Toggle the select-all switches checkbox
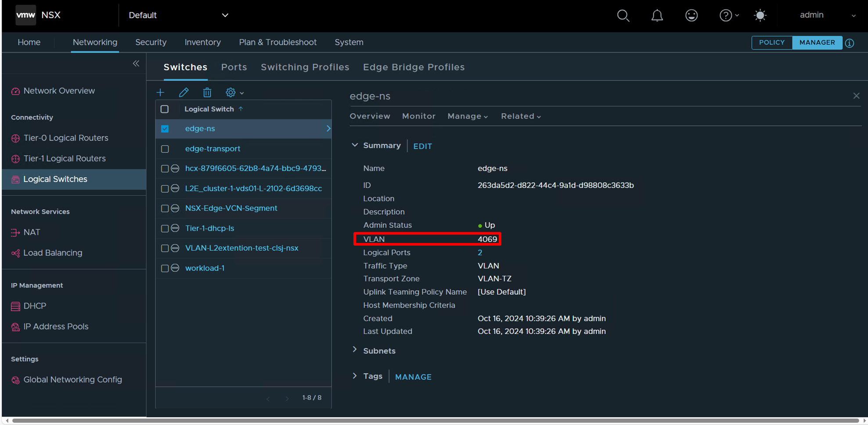This screenshot has height=425, width=868. (x=165, y=109)
